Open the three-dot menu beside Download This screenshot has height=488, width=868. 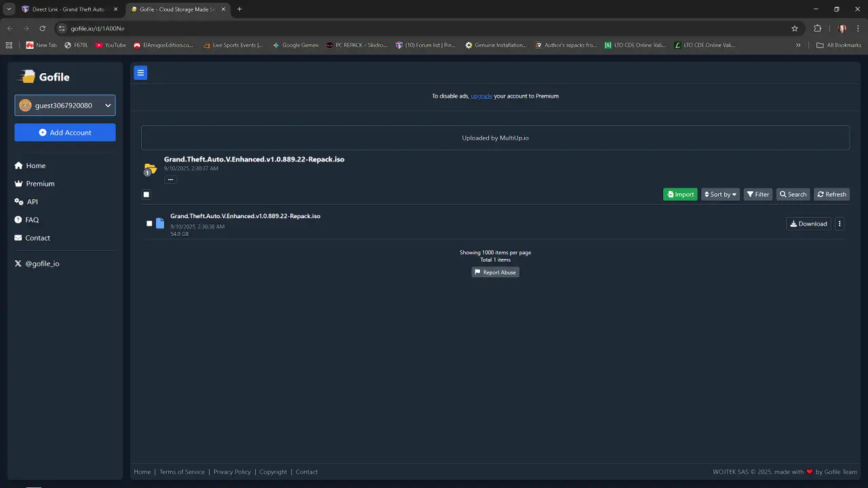pos(840,224)
